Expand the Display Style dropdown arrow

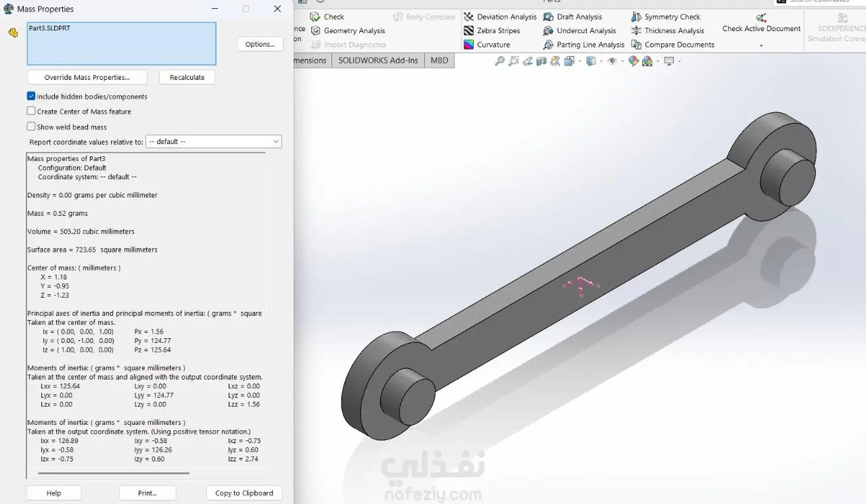[x=600, y=61]
